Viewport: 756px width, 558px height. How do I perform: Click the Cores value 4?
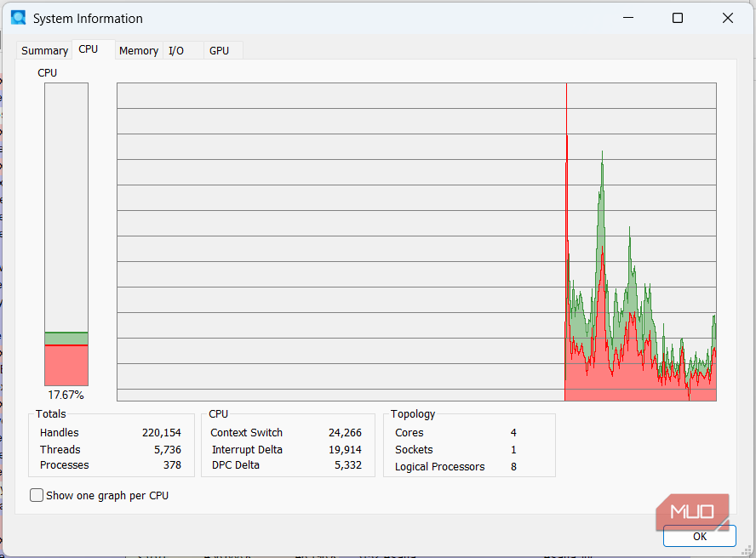pos(513,433)
